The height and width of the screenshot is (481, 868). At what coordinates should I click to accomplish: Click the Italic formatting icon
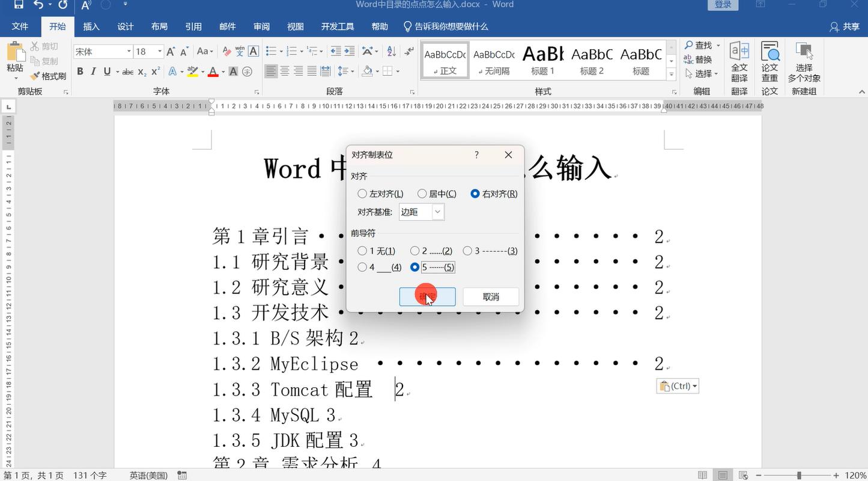click(x=93, y=72)
